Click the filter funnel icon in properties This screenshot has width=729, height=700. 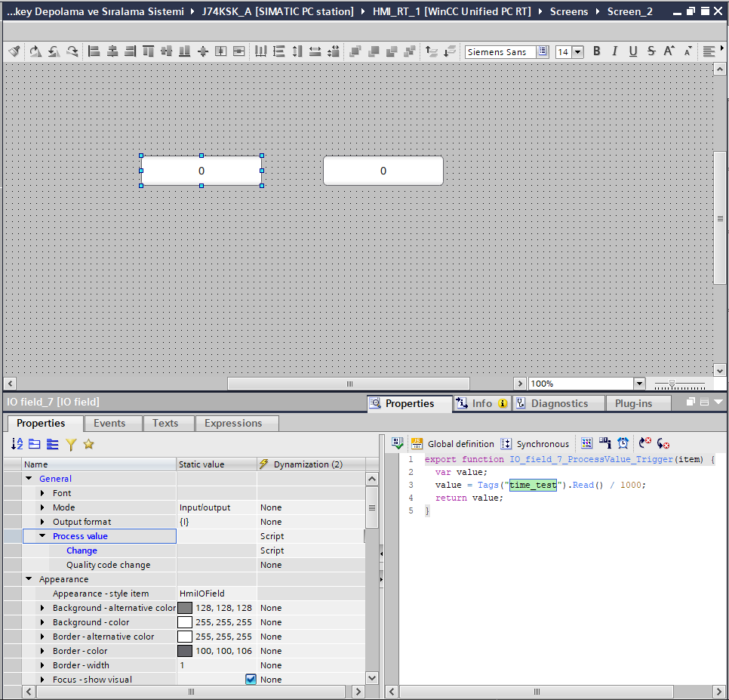tap(71, 444)
